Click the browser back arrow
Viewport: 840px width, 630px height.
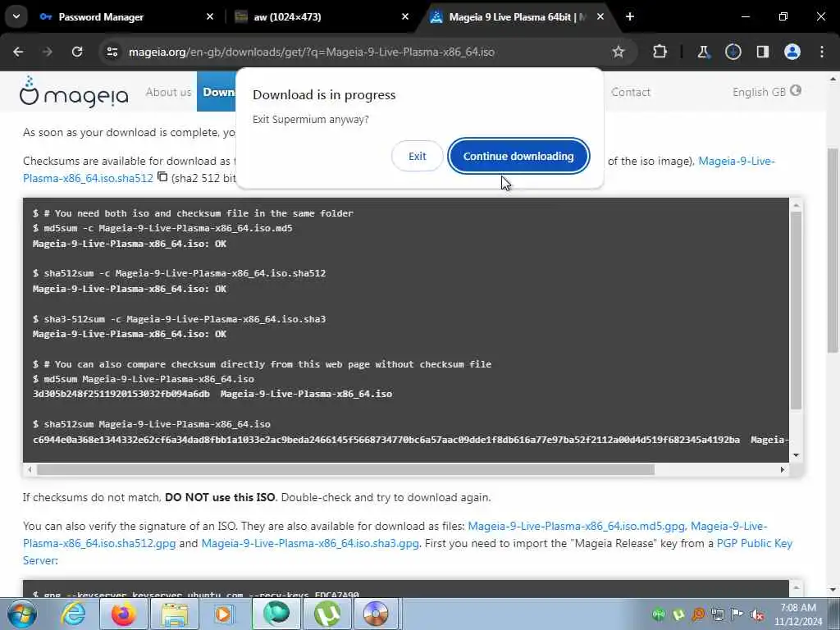[x=18, y=52]
